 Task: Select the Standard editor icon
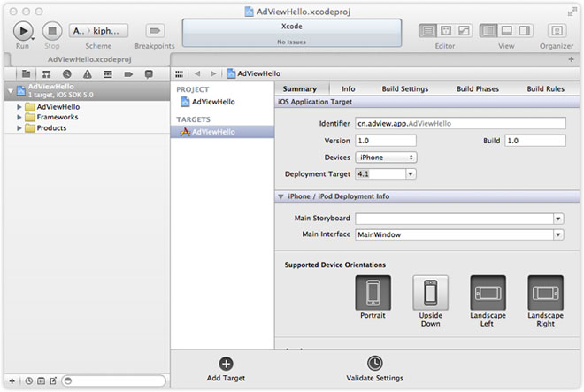[428, 31]
